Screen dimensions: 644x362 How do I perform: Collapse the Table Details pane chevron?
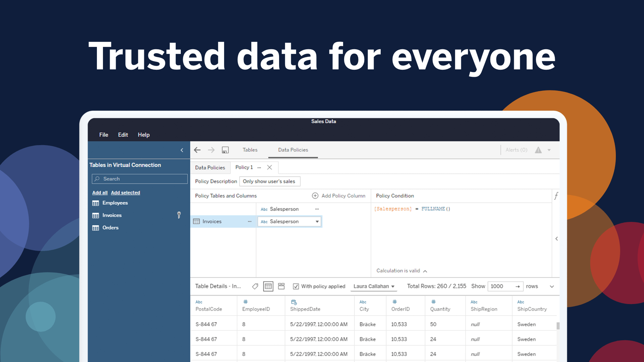pos(552,286)
